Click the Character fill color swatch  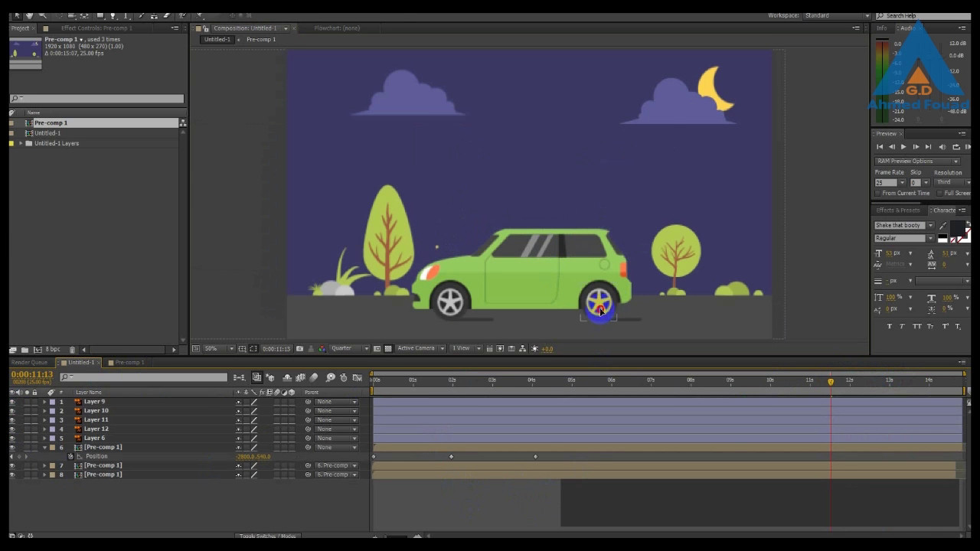(957, 228)
